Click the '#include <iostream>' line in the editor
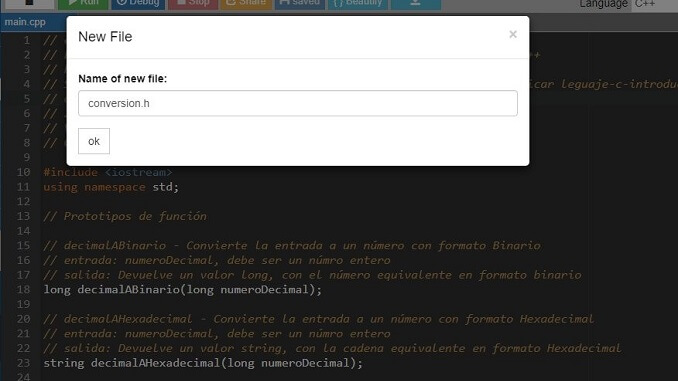The height and width of the screenshot is (381, 678). [108, 172]
